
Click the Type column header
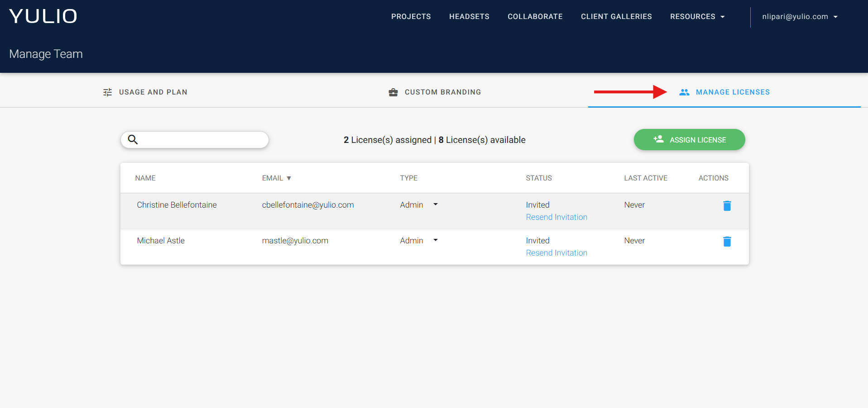tap(409, 178)
